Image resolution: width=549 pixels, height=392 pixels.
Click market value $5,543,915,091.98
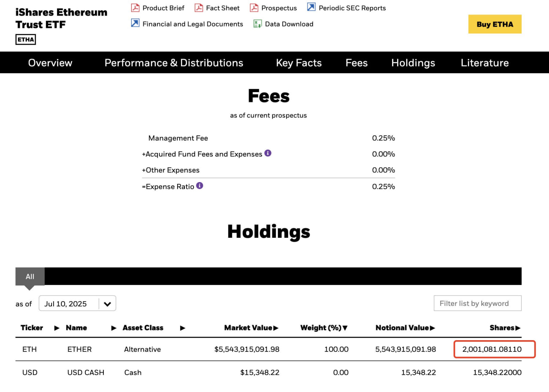(x=247, y=349)
